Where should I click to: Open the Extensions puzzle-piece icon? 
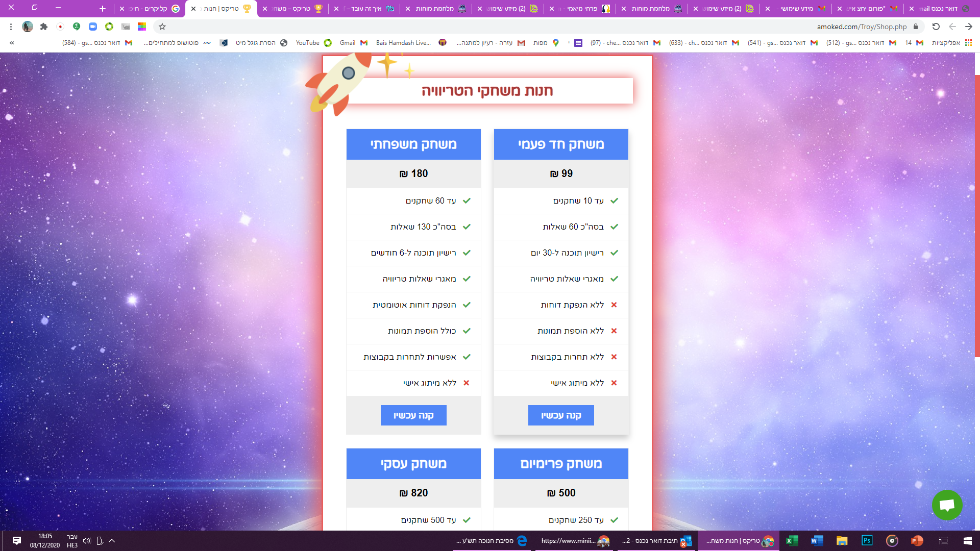pos(44,27)
